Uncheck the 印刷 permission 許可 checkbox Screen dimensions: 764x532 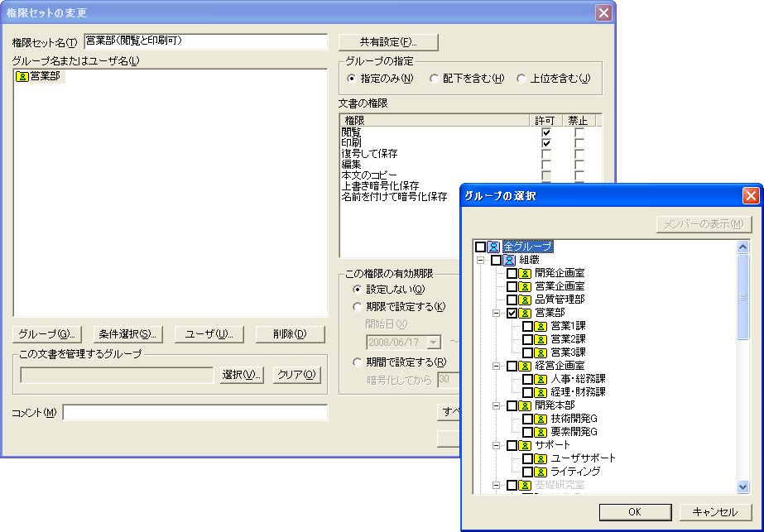click(x=546, y=143)
